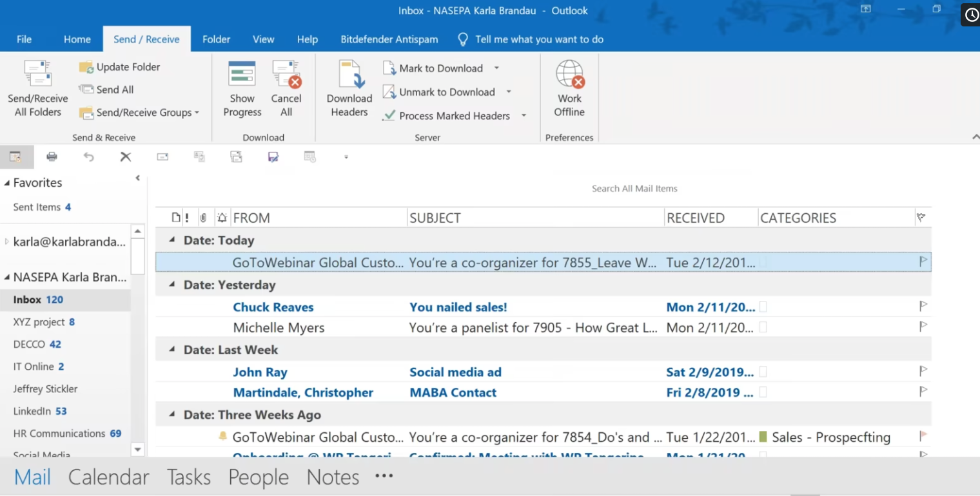
Task: Click the Undo icon in quick access toolbar
Action: pyautogui.click(x=88, y=157)
